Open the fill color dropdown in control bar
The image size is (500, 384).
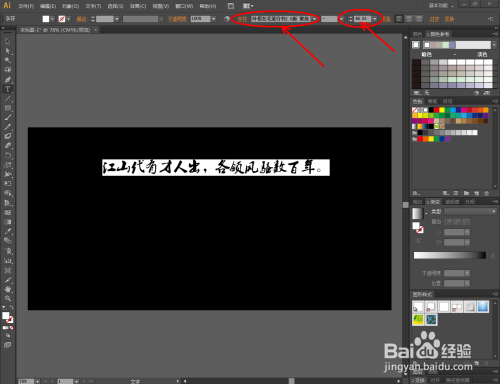52,19
